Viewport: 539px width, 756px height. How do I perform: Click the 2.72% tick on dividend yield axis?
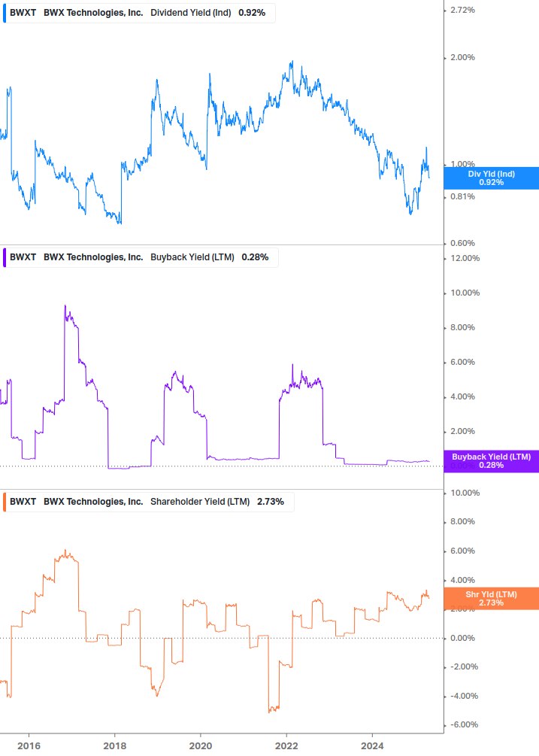pos(462,10)
